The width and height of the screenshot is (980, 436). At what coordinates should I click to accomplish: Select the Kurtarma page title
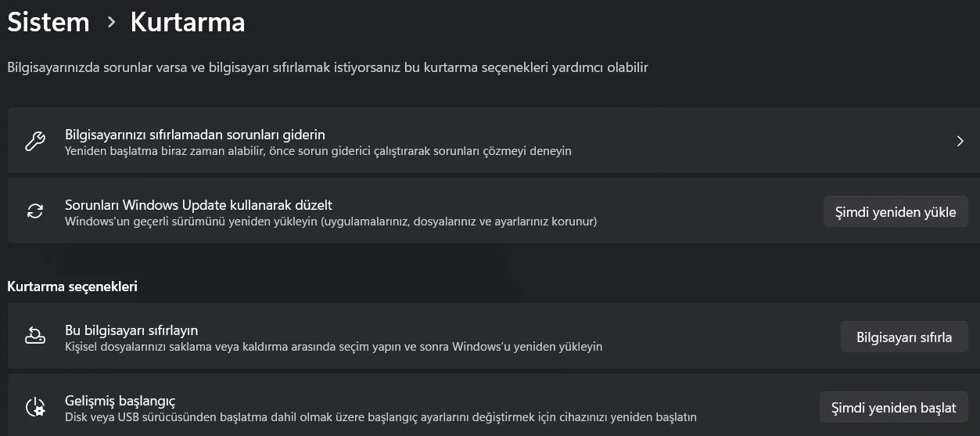[x=188, y=23]
